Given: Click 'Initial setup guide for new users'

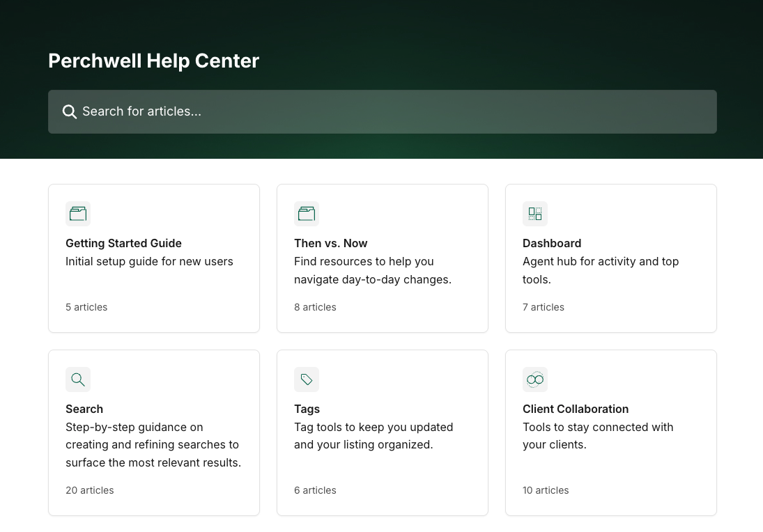Looking at the screenshot, I should pyautogui.click(x=149, y=262).
